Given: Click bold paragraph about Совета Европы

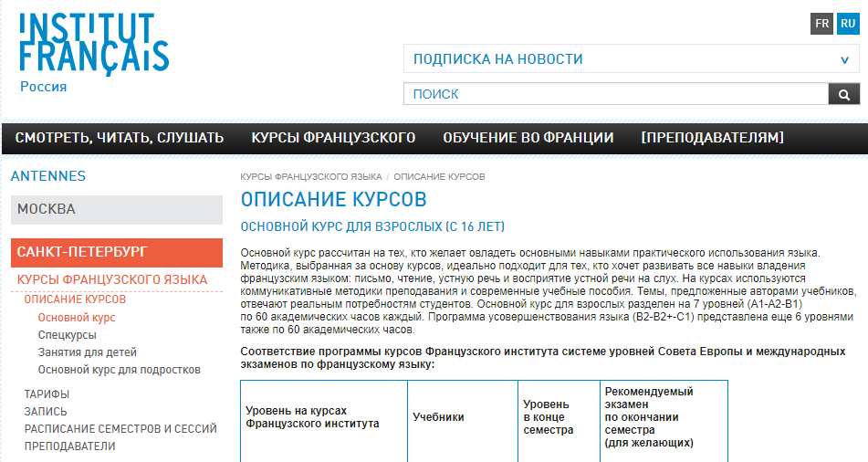Looking at the screenshot, I should coord(543,358).
